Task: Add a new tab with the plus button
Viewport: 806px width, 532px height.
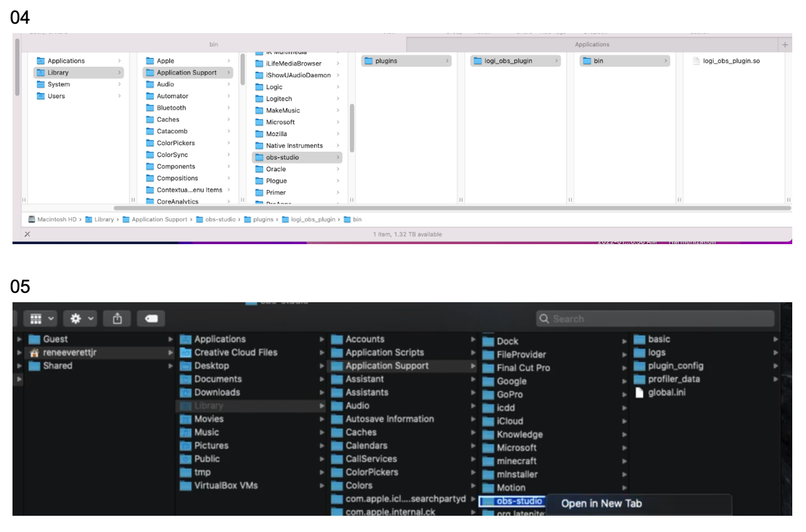Action: click(785, 44)
